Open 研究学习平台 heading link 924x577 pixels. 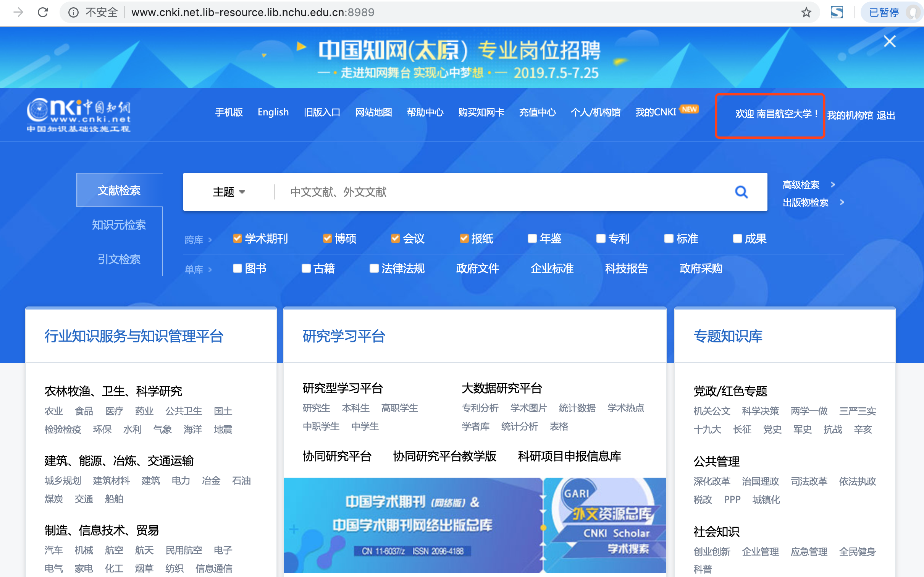tap(344, 336)
